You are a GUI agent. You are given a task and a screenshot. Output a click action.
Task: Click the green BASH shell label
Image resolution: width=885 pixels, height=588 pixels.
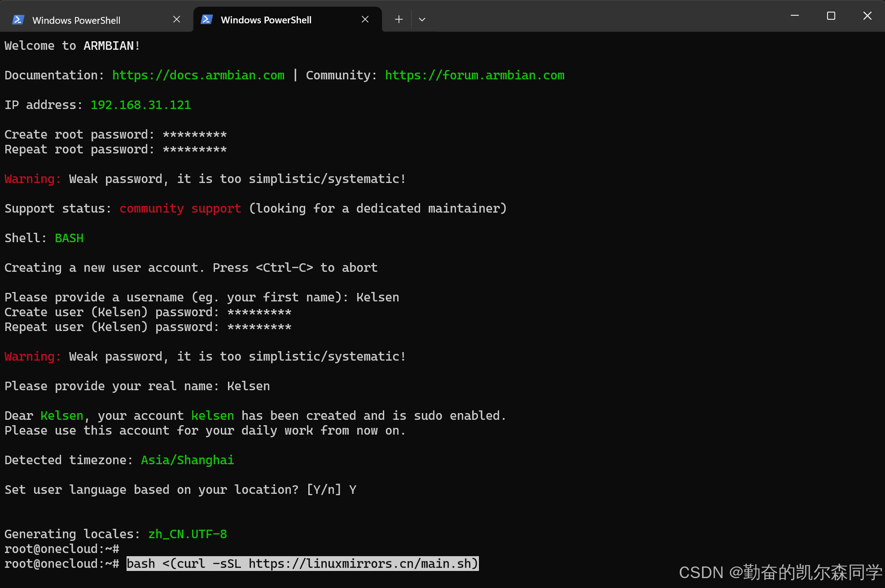[69, 238]
